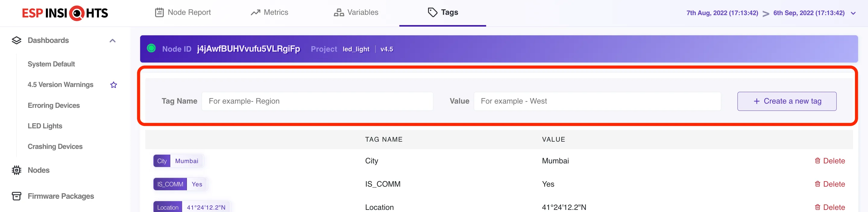
Task: Click the trash icon in City row
Action: (x=817, y=161)
